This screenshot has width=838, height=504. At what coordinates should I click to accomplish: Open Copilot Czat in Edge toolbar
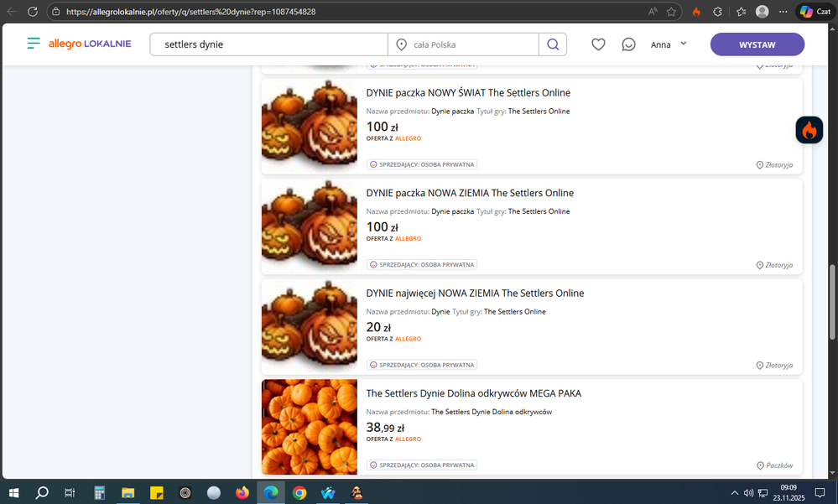[x=815, y=12]
